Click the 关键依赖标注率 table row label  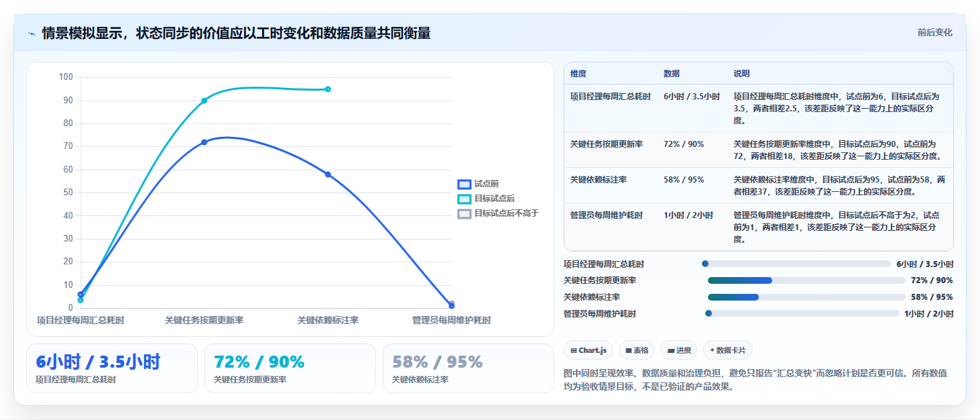pos(599,180)
